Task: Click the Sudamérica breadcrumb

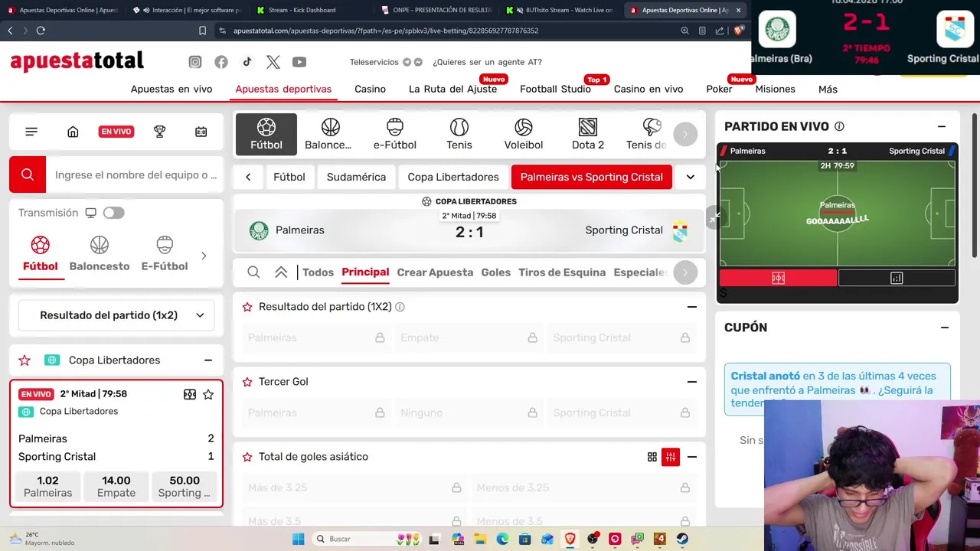Action: (356, 177)
